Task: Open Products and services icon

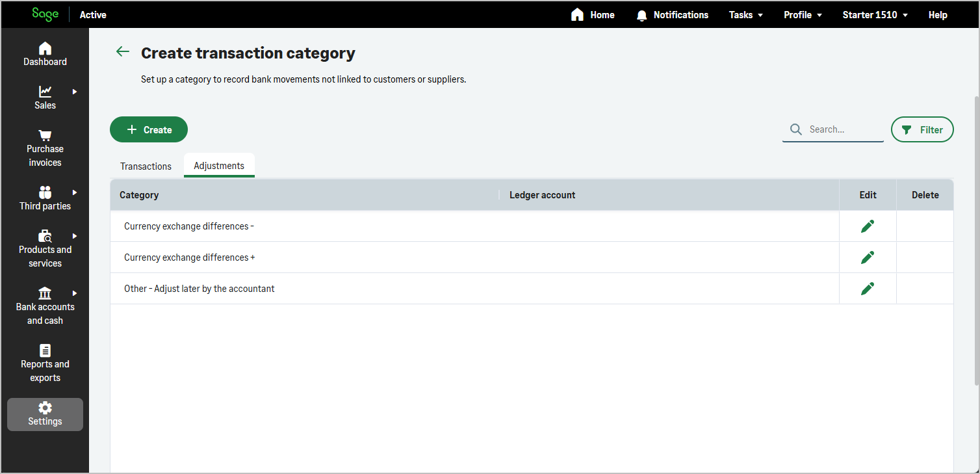Action: pos(45,236)
